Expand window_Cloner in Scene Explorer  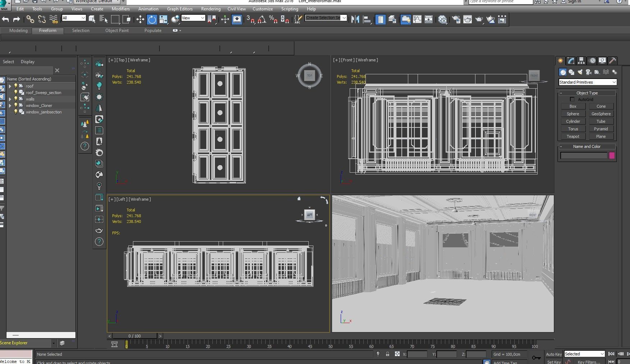(10, 106)
